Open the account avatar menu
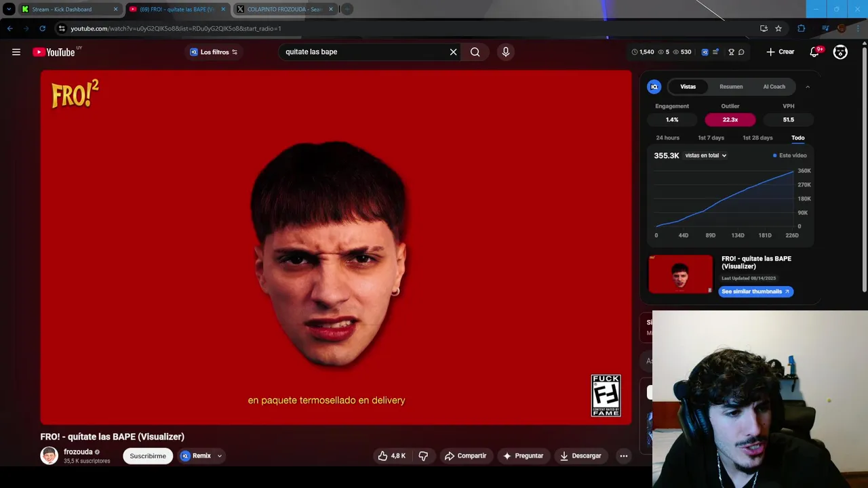This screenshot has width=868, height=488. click(840, 52)
